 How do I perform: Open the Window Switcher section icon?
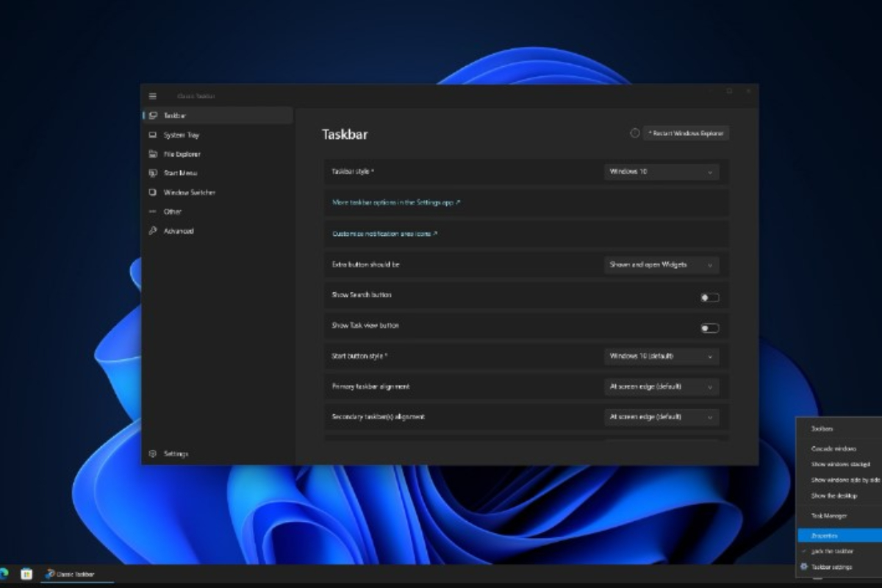point(153,193)
